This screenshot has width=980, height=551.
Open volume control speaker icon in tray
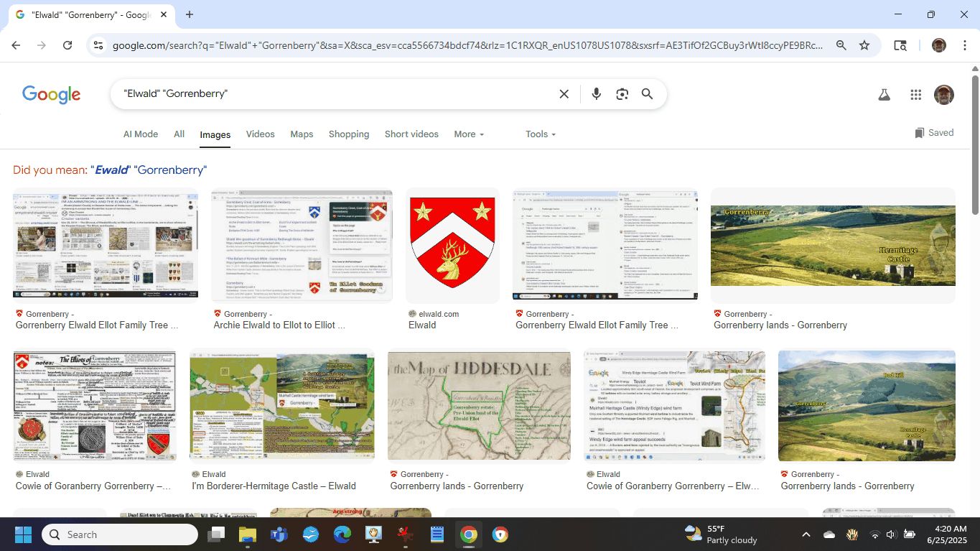pos(891,534)
